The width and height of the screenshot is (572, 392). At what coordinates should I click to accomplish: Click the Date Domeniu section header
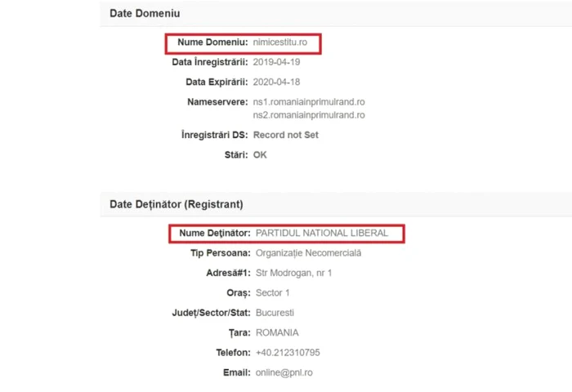click(x=145, y=14)
